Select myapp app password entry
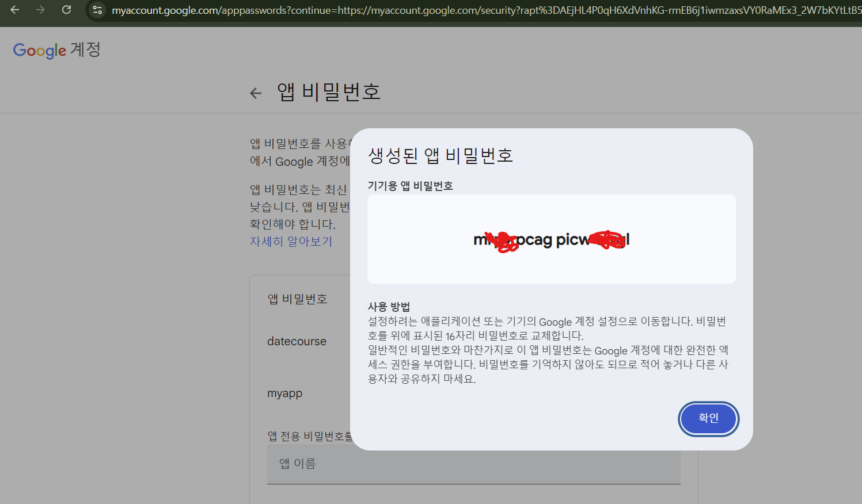 pyautogui.click(x=284, y=394)
